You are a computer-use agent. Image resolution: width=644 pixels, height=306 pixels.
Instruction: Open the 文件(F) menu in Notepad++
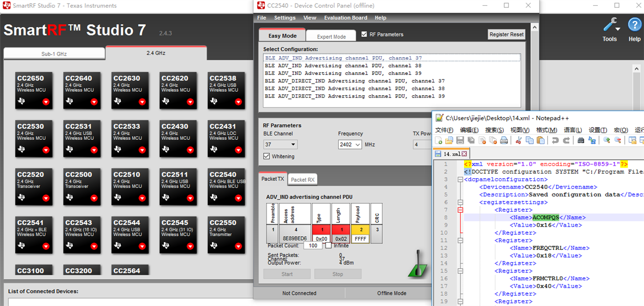[444, 130]
